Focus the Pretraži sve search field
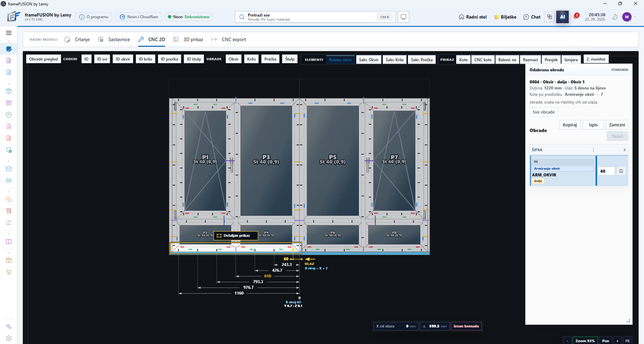This screenshot has height=344, width=644. click(314, 17)
